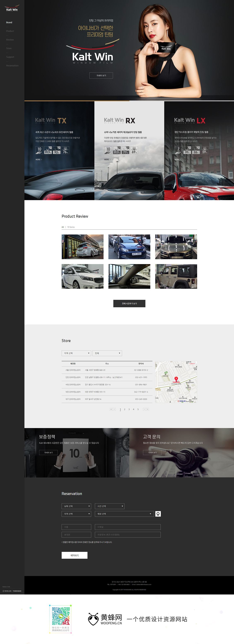This screenshot has width=234, height=644.
Task: Open the car side mirror review thumbnail
Action: click(129, 276)
